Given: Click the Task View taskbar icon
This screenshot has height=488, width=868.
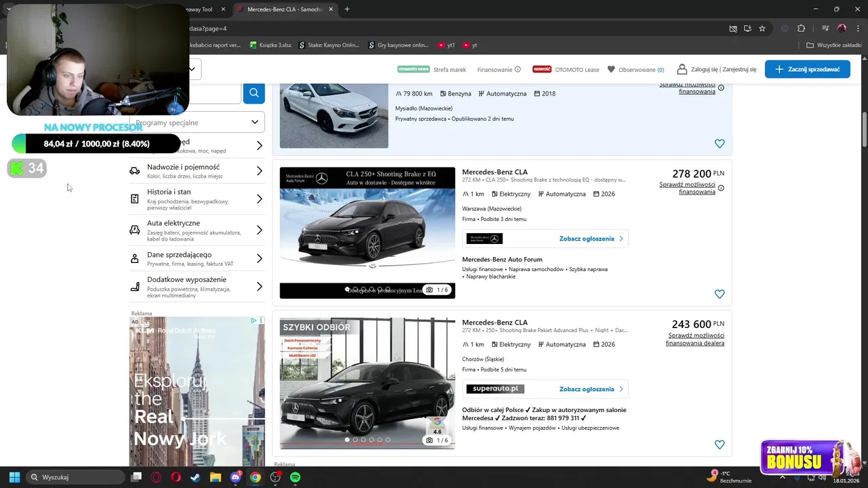Looking at the screenshot, I should click(x=136, y=477).
